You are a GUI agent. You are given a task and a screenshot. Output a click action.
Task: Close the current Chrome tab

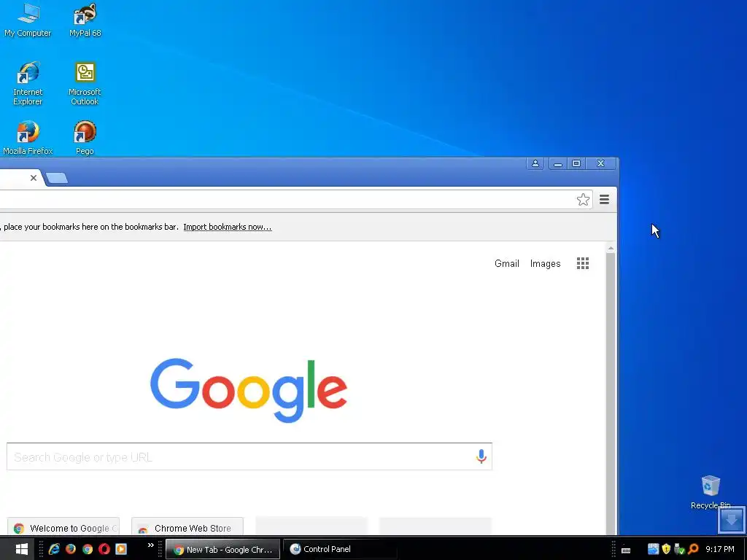coord(34,178)
